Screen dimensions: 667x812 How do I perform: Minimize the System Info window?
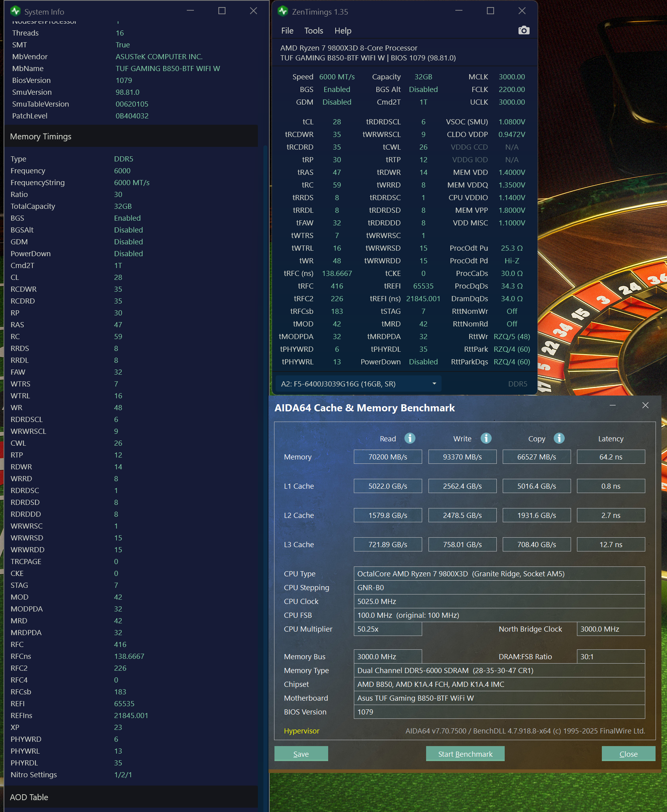coord(190,11)
